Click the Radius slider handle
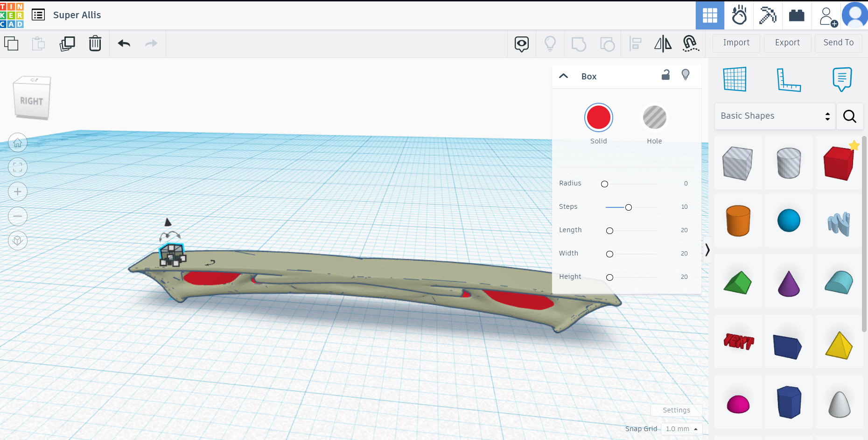 pyautogui.click(x=605, y=184)
